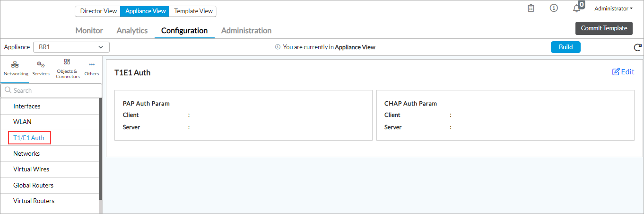Open the Monitor tab
This screenshot has width=644, height=214.
tap(89, 30)
